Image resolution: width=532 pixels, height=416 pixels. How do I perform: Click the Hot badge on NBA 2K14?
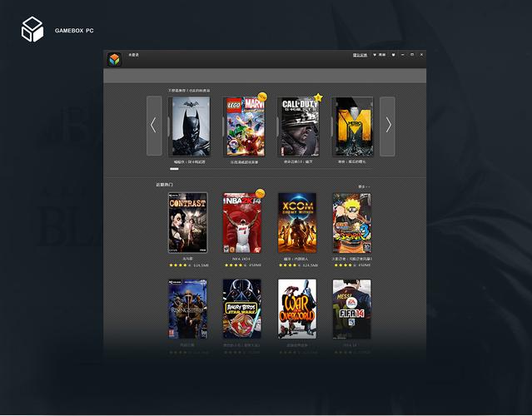pos(260,193)
